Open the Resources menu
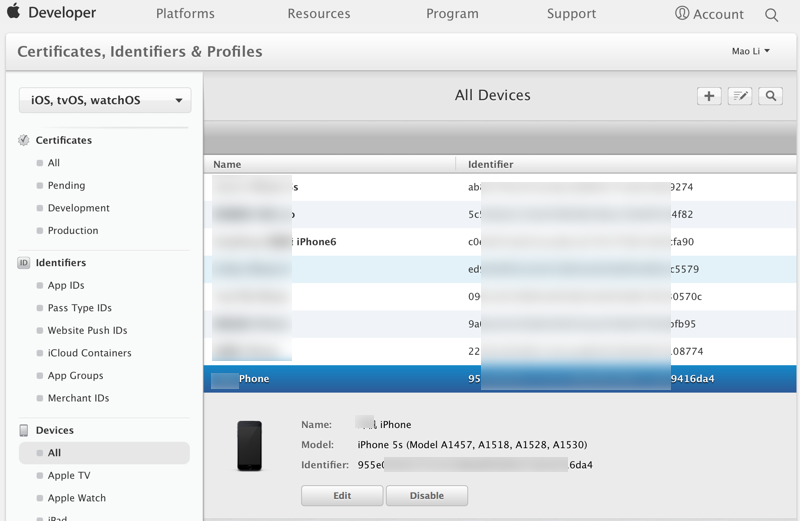The height and width of the screenshot is (521, 800). tap(319, 14)
